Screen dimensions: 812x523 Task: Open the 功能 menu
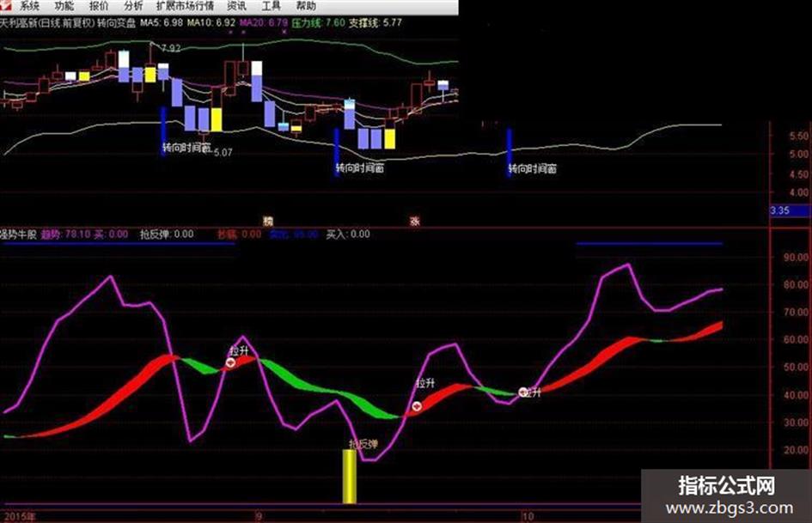click(x=64, y=6)
